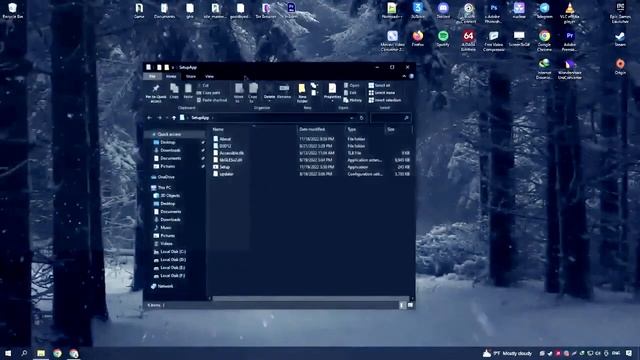Click Open in the ribbon Open group

coord(351,85)
